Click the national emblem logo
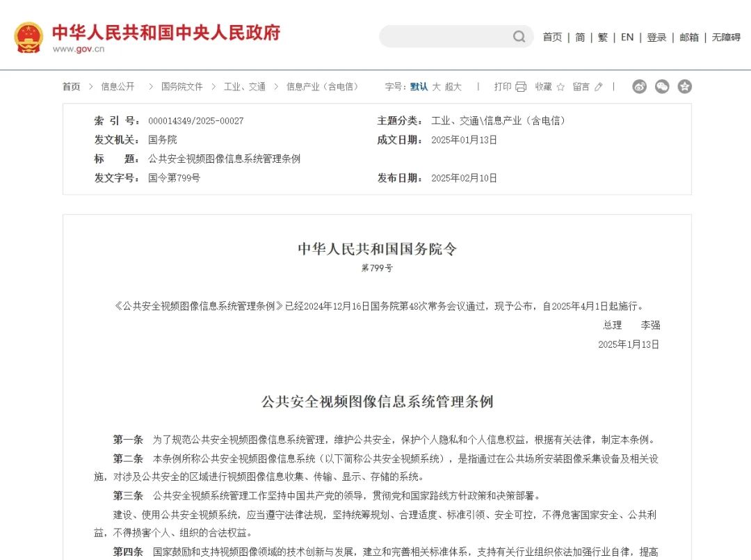Screen dimensions: 751x560 pyautogui.click(x=29, y=37)
